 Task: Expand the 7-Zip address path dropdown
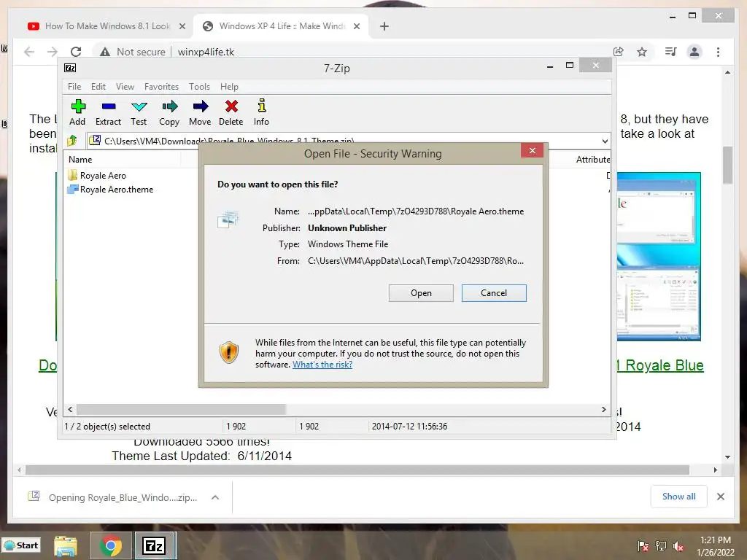point(605,141)
